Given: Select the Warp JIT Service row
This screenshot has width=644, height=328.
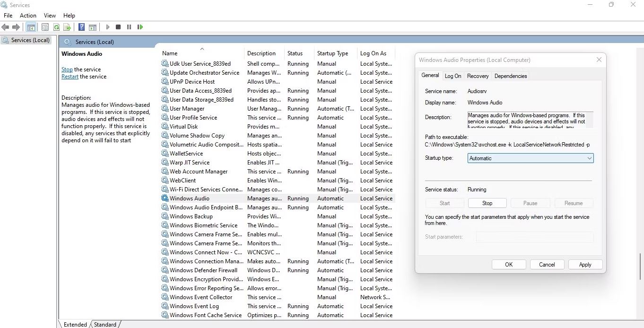Looking at the screenshot, I should (278, 163).
